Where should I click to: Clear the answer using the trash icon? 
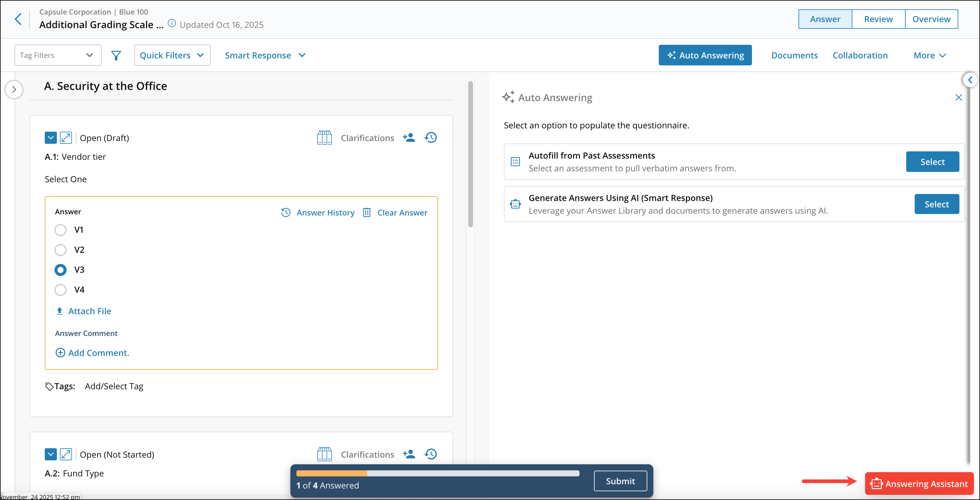366,212
